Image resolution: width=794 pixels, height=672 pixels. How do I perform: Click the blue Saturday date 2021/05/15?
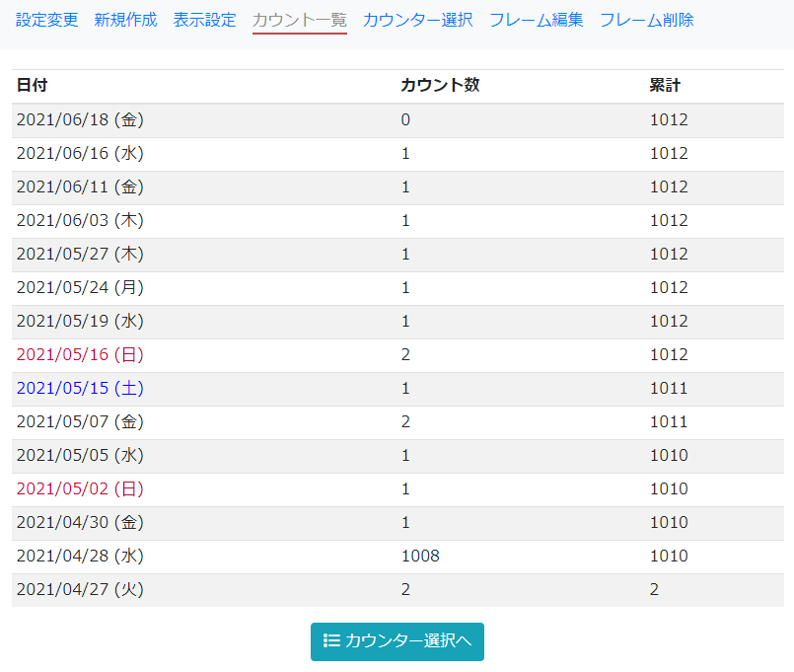tap(80, 388)
